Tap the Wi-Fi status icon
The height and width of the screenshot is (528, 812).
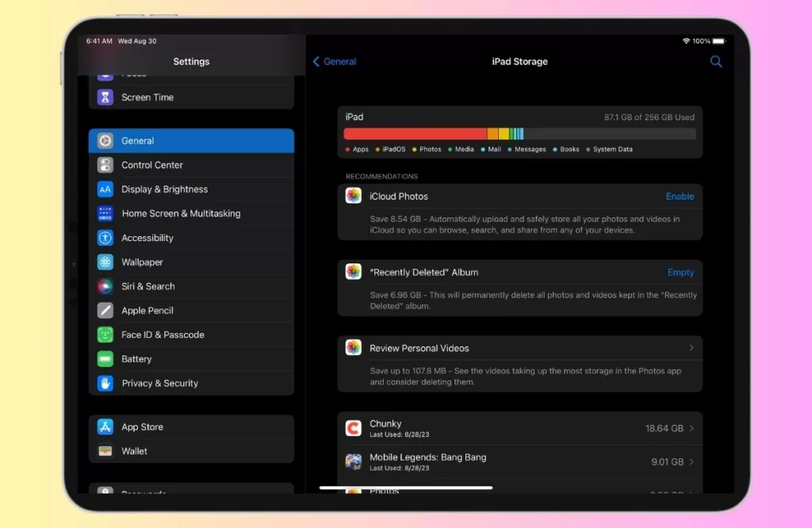point(686,41)
